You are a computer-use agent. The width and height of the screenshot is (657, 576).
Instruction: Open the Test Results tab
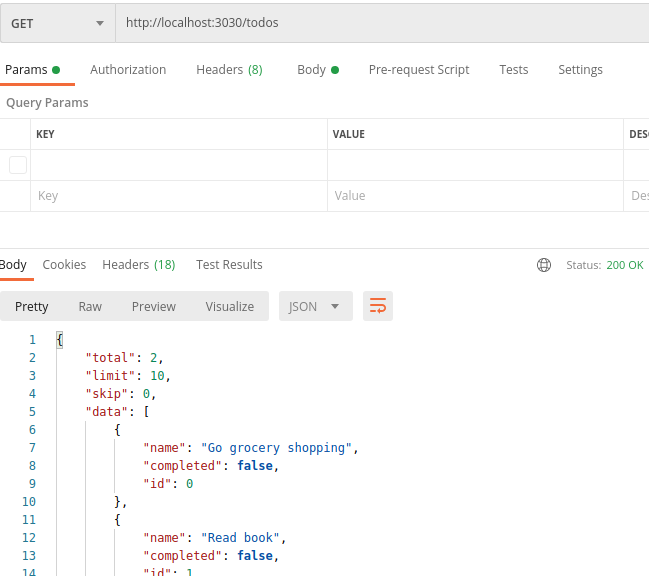tap(229, 265)
